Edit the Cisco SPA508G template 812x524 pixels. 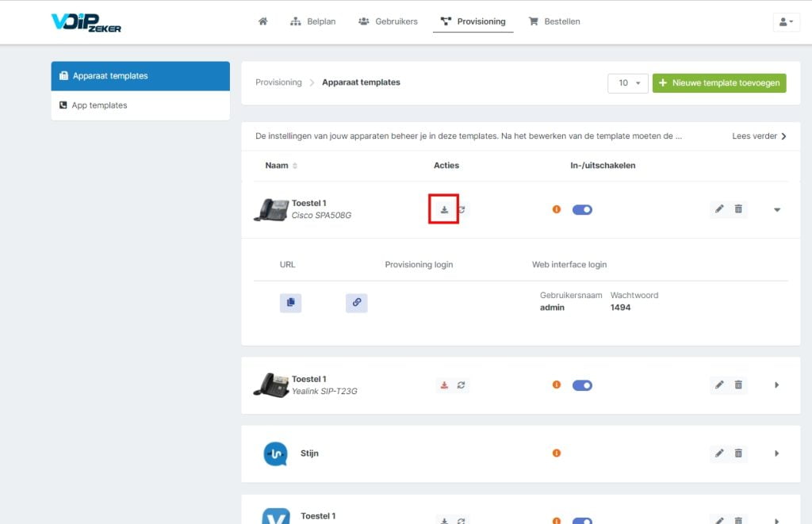pyautogui.click(x=719, y=208)
